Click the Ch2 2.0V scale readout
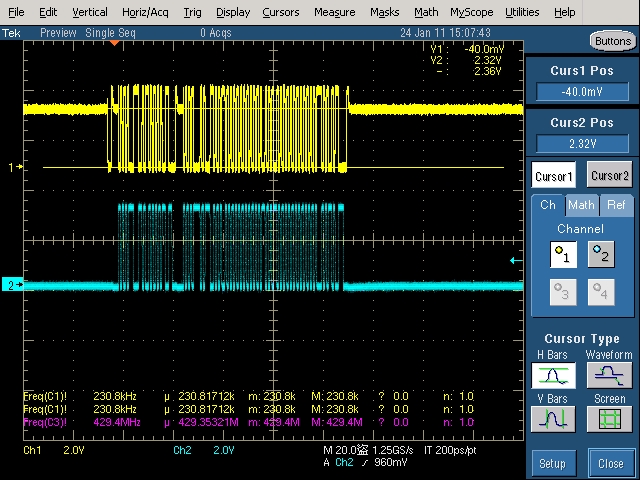 [204, 450]
